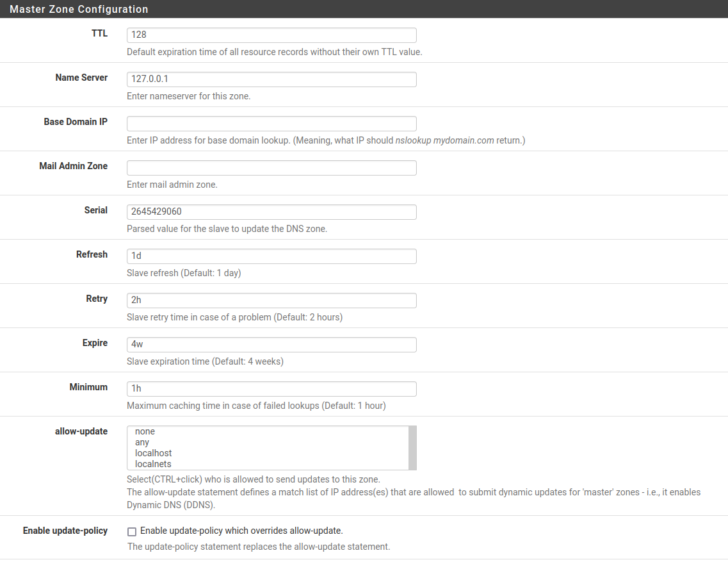Click the allow-update list scrollbar
This screenshot has height=562, width=728.
pos(412,447)
